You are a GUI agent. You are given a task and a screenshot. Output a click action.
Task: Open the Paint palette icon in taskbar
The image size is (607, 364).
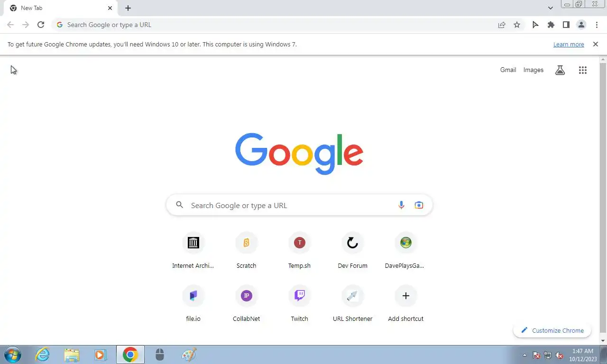[x=189, y=355]
